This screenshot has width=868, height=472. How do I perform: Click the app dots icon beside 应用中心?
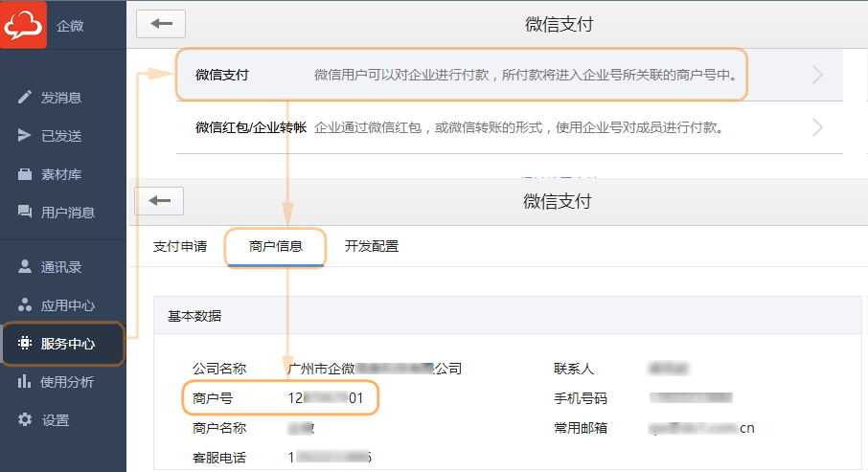pos(25,304)
